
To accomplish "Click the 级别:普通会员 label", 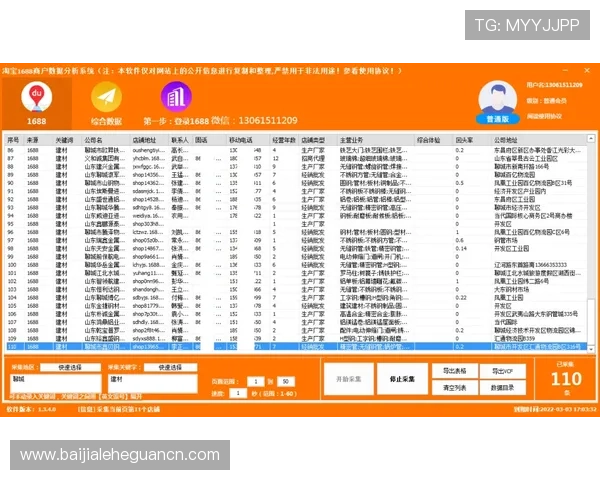I will point(546,101).
